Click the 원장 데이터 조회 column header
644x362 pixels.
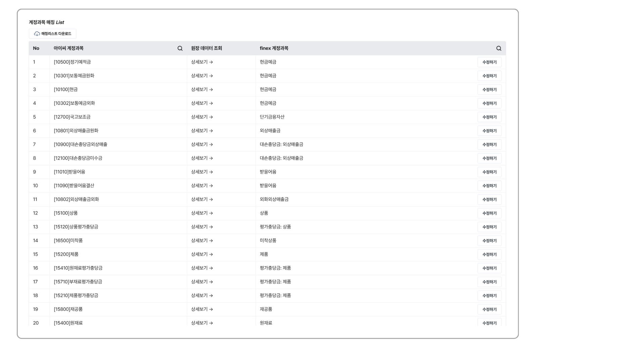pos(206,48)
